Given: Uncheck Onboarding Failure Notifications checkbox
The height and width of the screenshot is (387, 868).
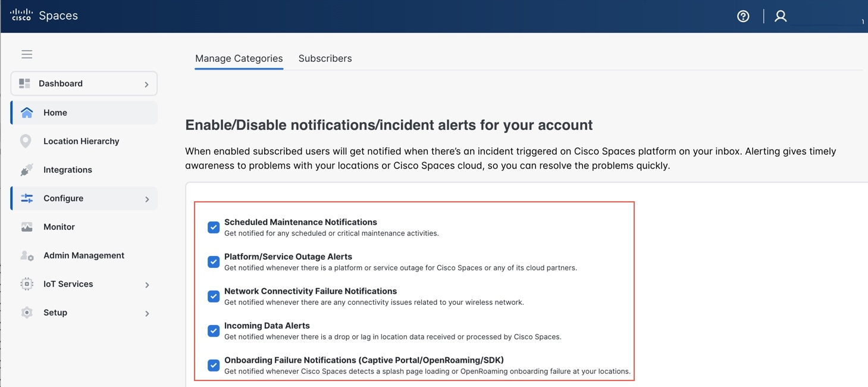Looking at the screenshot, I should coord(214,366).
